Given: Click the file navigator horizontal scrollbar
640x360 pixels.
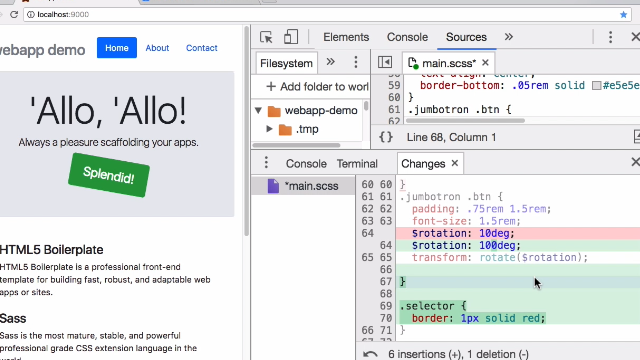Looking at the screenshot, I should (296, 145).
